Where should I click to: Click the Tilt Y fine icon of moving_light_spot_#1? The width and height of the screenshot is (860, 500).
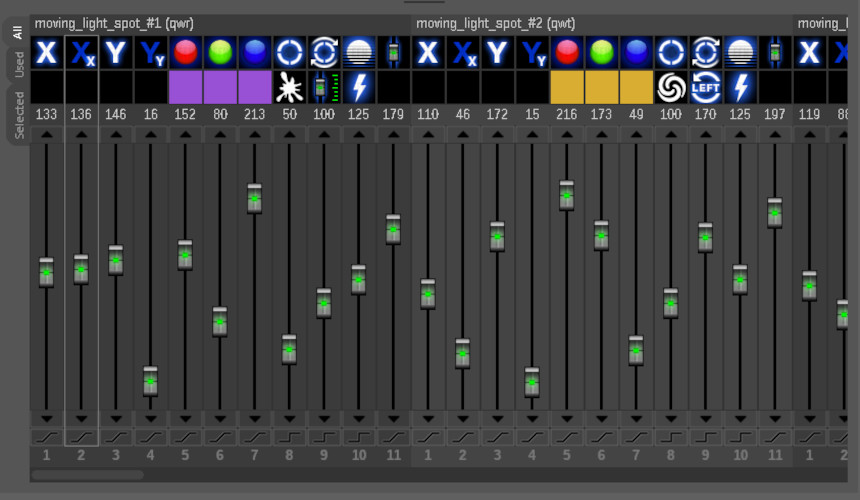pos(150,52)
